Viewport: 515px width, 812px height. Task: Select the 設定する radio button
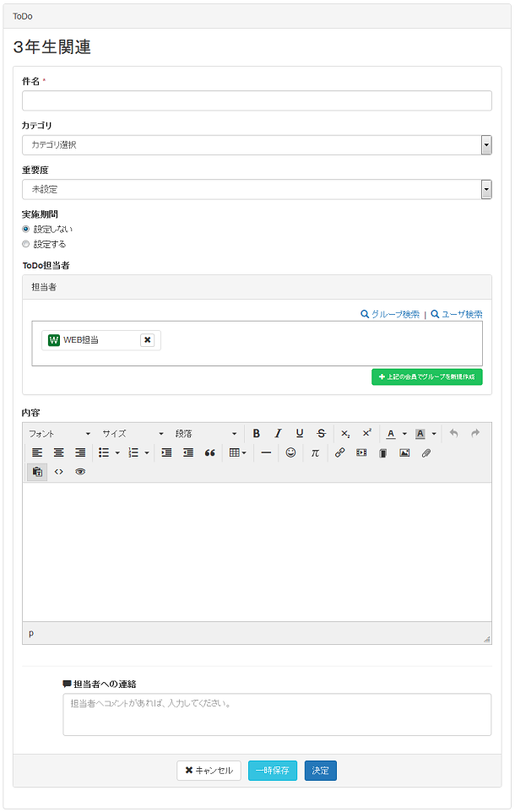click(26, 244)
